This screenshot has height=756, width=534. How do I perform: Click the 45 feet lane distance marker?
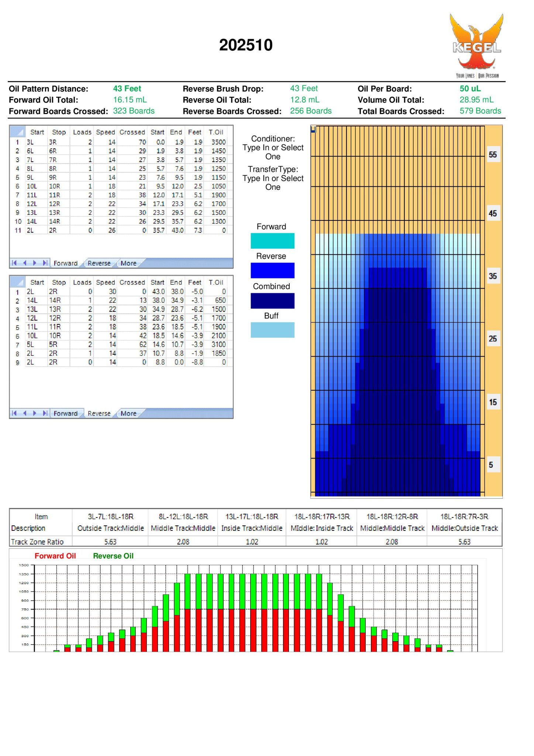(493, 213)
